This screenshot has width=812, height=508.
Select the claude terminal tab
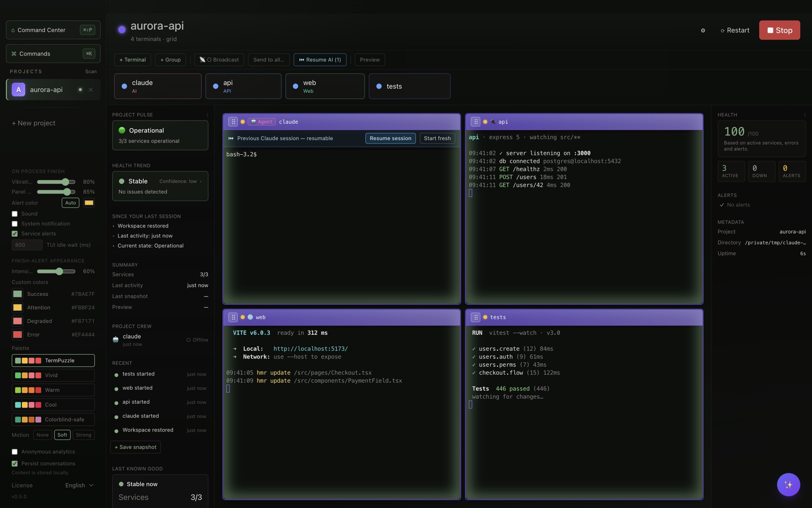click(158, 86)
